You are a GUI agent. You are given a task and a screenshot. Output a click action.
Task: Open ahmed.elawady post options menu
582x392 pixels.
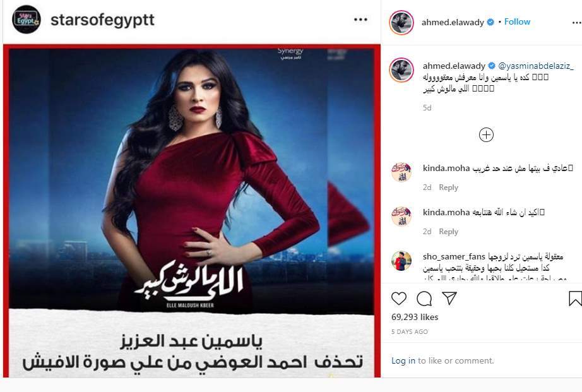(x=577, y=23)
